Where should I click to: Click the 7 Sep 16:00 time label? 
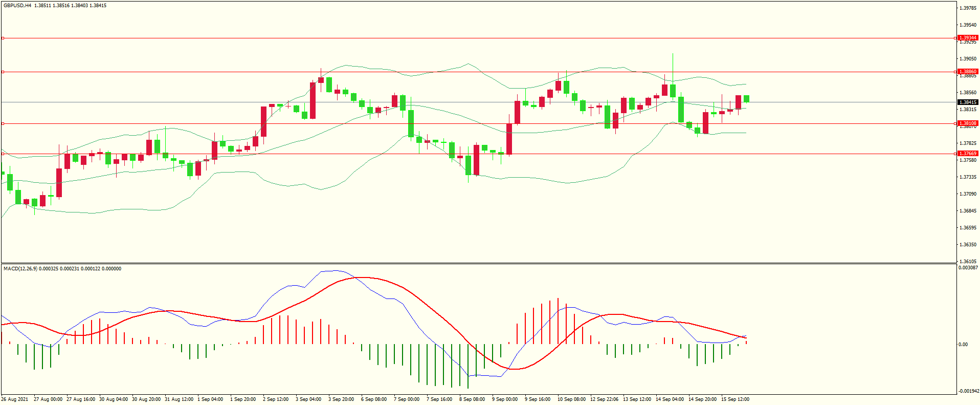pos(439,399)
